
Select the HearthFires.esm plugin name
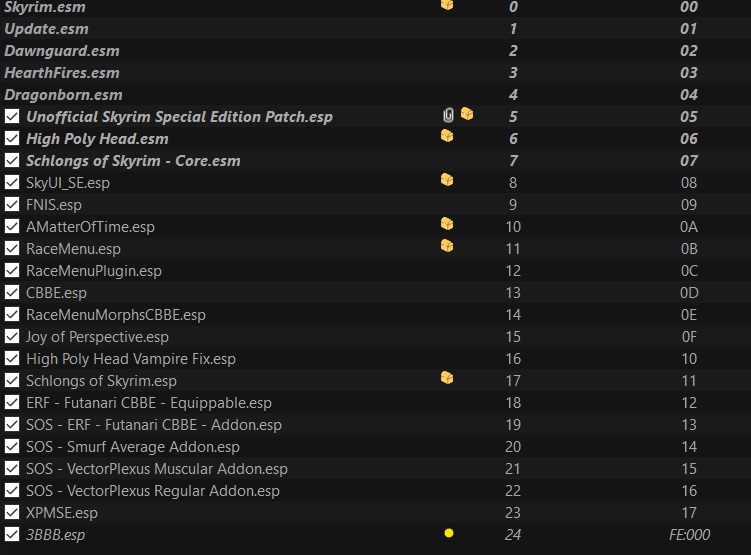point(62,73)
